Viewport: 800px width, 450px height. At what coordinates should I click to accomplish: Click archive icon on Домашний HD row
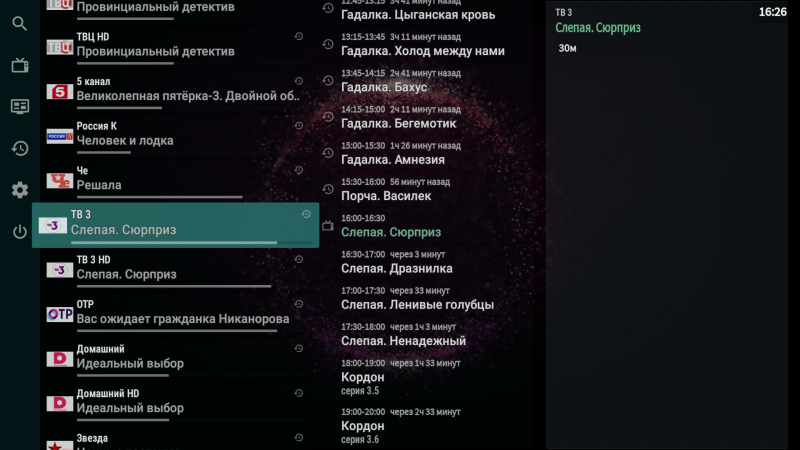[x=299, y=393]
